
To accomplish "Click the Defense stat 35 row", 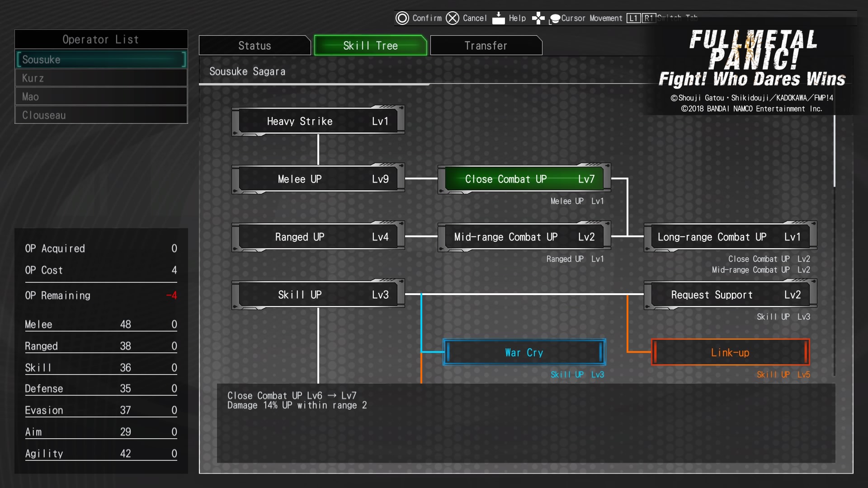I will pyautogui.click(x=101, y=389).
